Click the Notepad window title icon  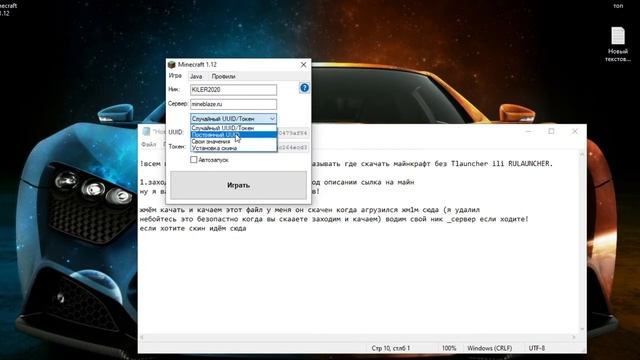coord(146,131)
